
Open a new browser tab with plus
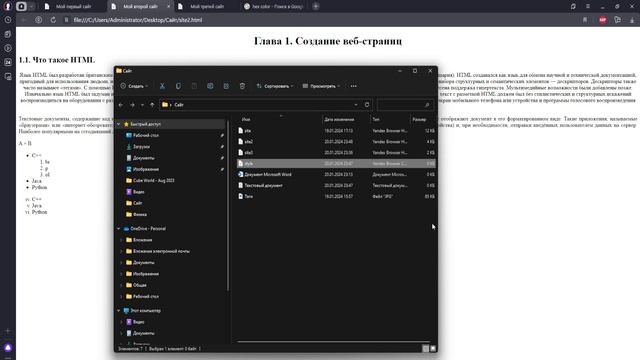click(316, 6)
